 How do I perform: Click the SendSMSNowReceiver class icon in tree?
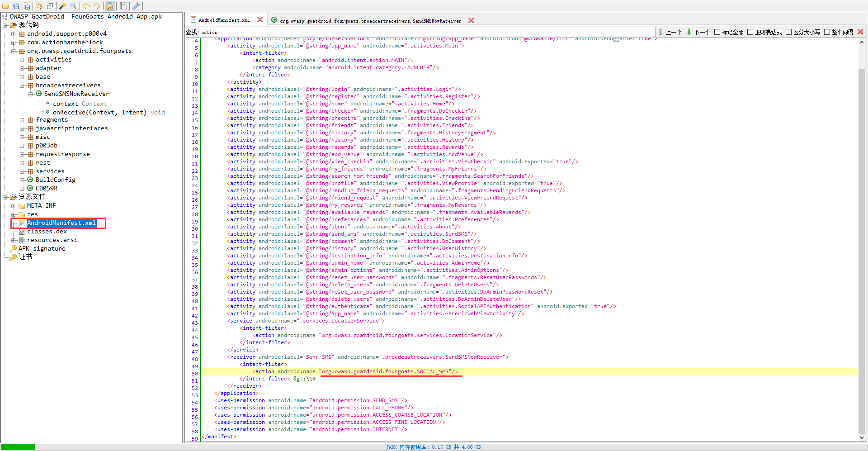(x=39, y=94)
